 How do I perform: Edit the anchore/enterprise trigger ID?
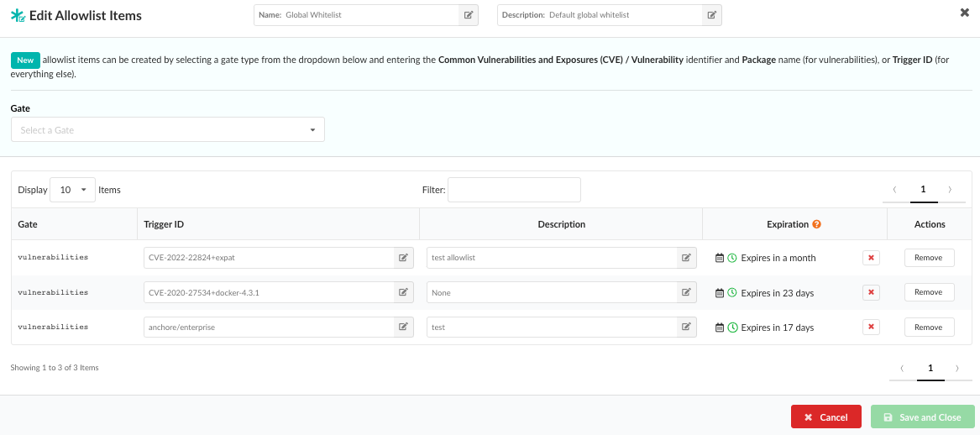coord(404,328)
